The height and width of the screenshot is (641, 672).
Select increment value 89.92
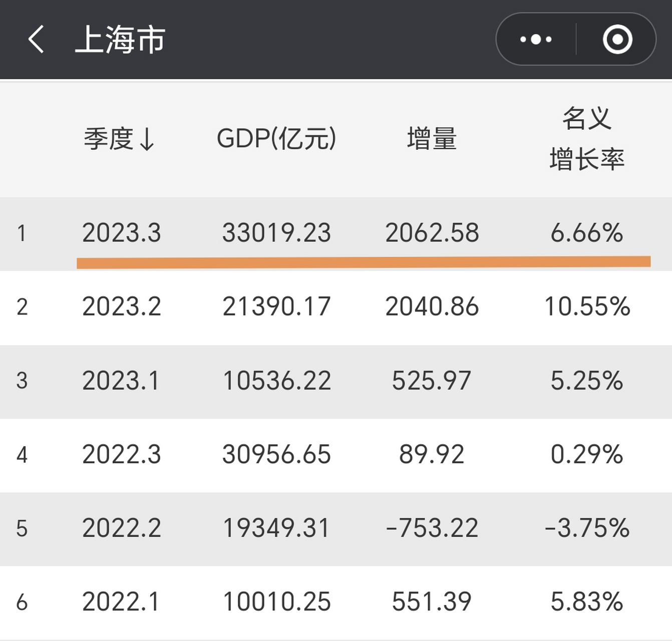(432, 454)
